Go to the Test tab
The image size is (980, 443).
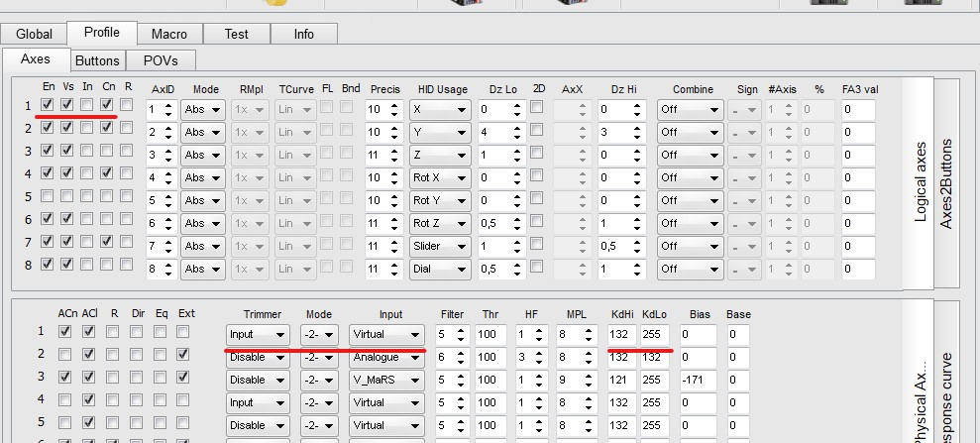[236, 34]
